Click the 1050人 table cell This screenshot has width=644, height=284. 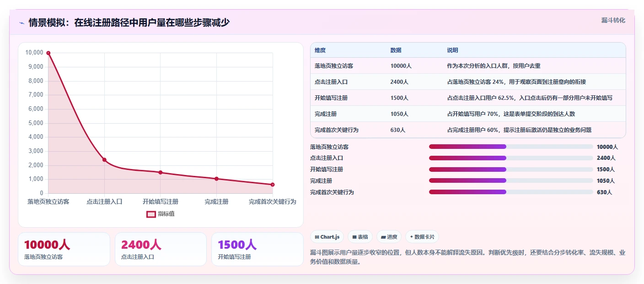pos(399,114)
